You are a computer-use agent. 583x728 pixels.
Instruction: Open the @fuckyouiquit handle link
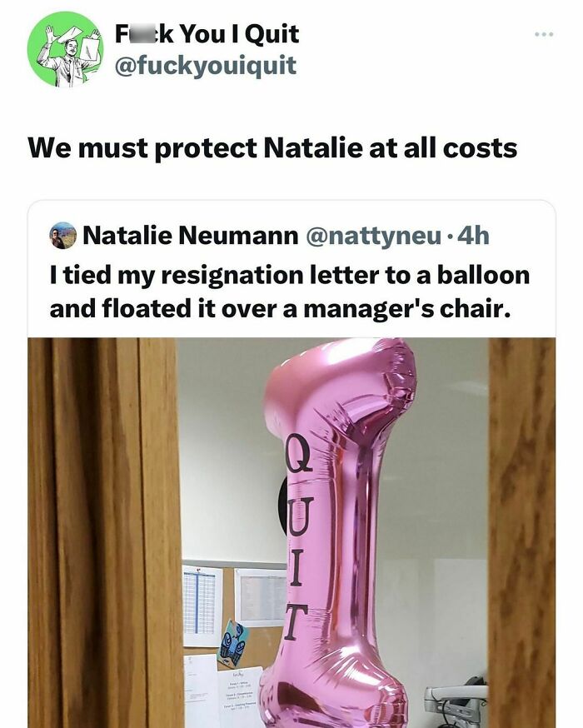(x=205, y=65)
